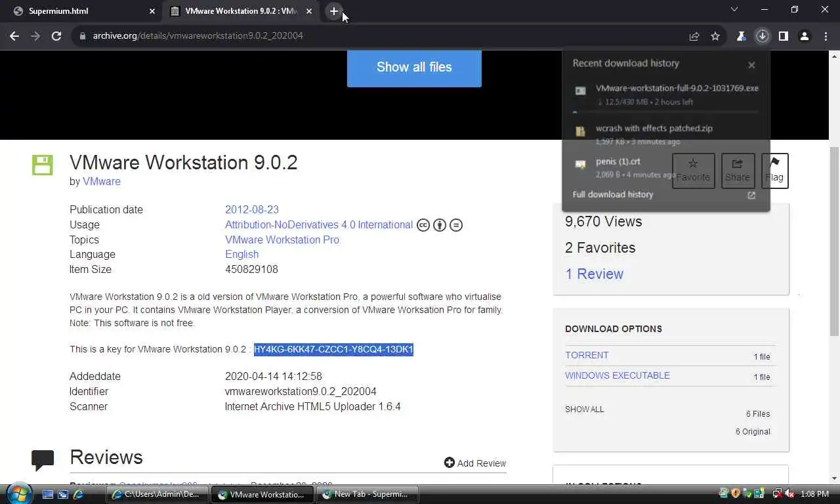The image size is (840, 504).
Task: Click the Reviews speech bubble icon
Action: [43, 460]
